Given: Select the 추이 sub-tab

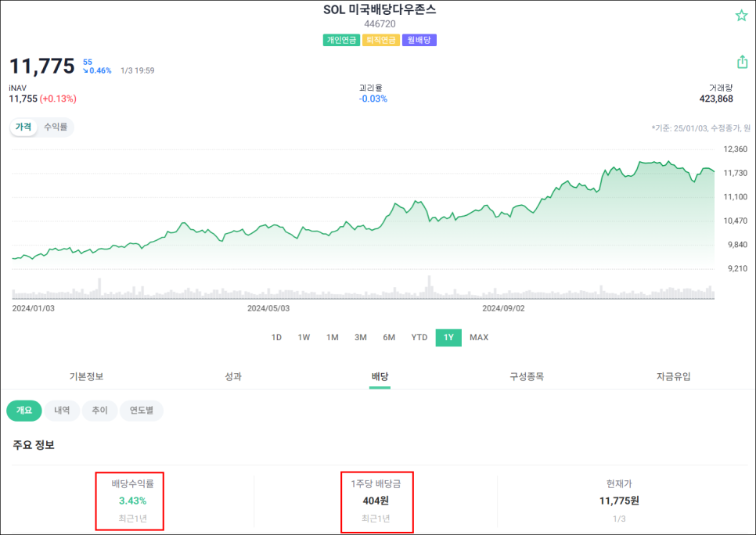Looking at the screenshot, I should (x=99, y=410).
